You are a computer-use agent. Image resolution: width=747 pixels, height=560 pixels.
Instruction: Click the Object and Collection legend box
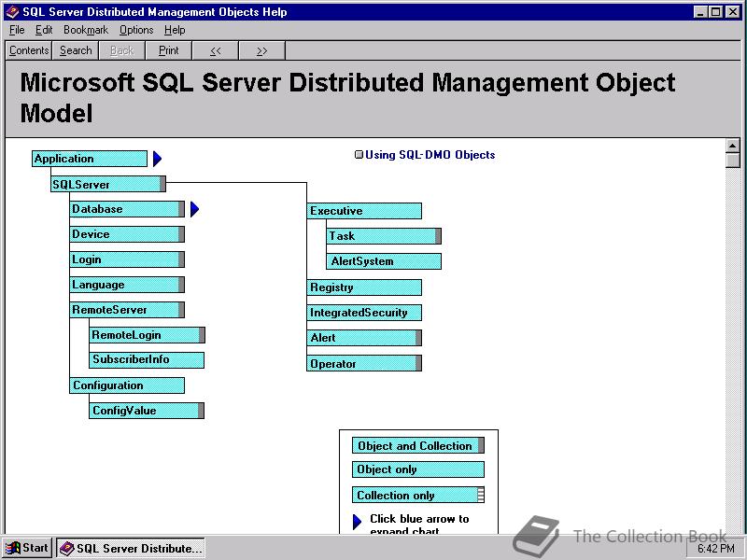tap(418, 446)
